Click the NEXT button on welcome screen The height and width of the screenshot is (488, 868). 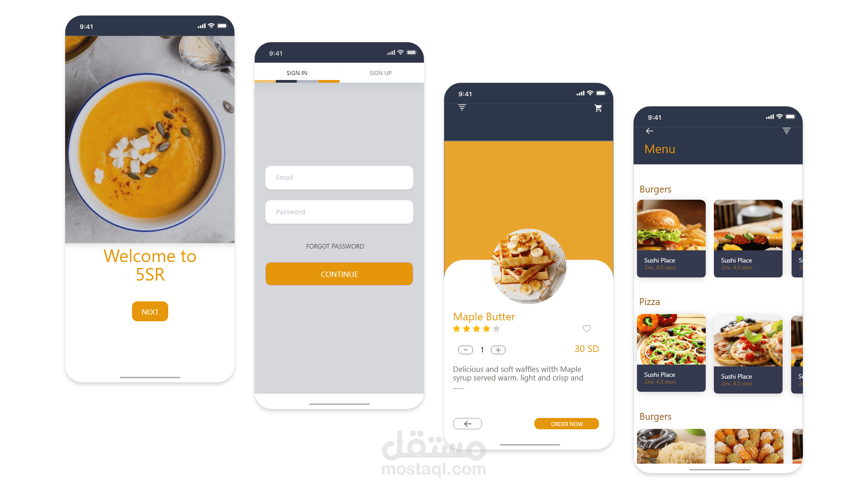[x=150, y=312]
